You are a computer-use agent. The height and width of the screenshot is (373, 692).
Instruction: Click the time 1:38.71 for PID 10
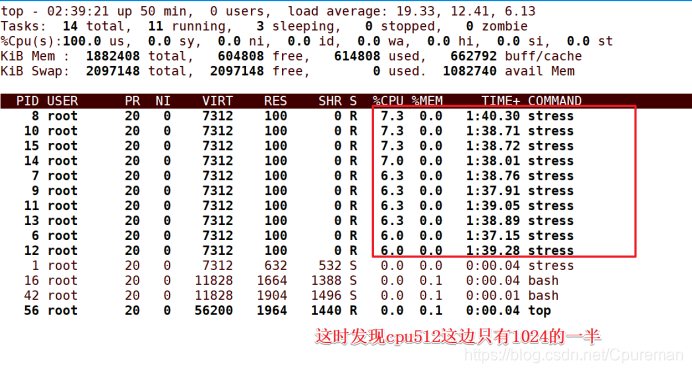[x=493, y=131]
